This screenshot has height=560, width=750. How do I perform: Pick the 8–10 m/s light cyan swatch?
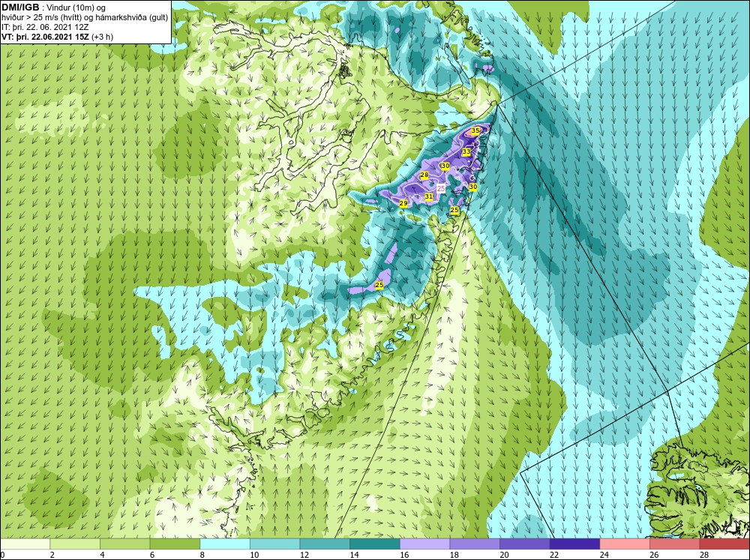[225, 544]
